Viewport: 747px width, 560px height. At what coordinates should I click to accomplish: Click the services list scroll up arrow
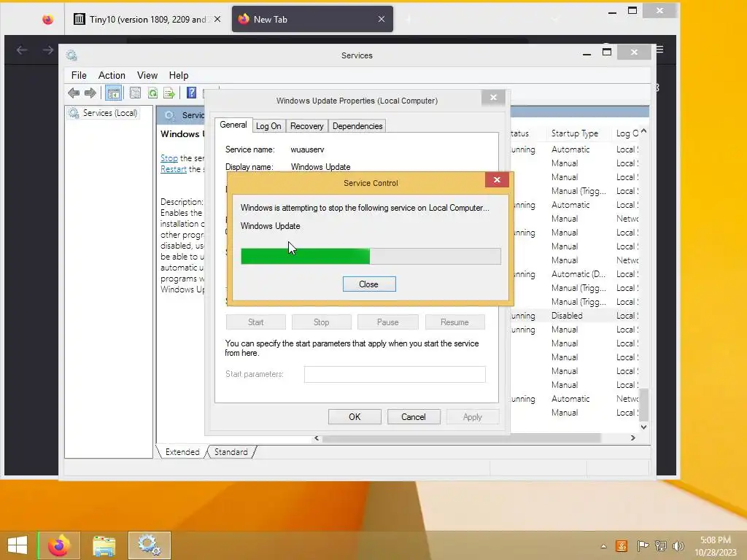[643, 131]
